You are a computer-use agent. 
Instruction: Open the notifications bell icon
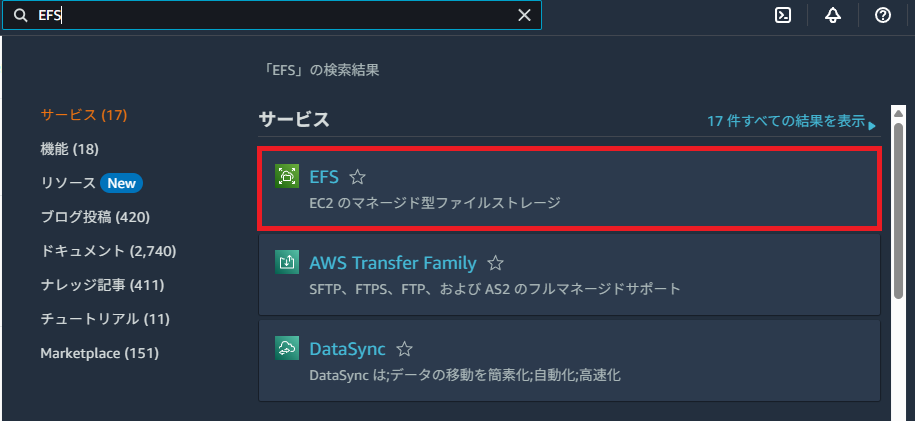coord(833,16)
